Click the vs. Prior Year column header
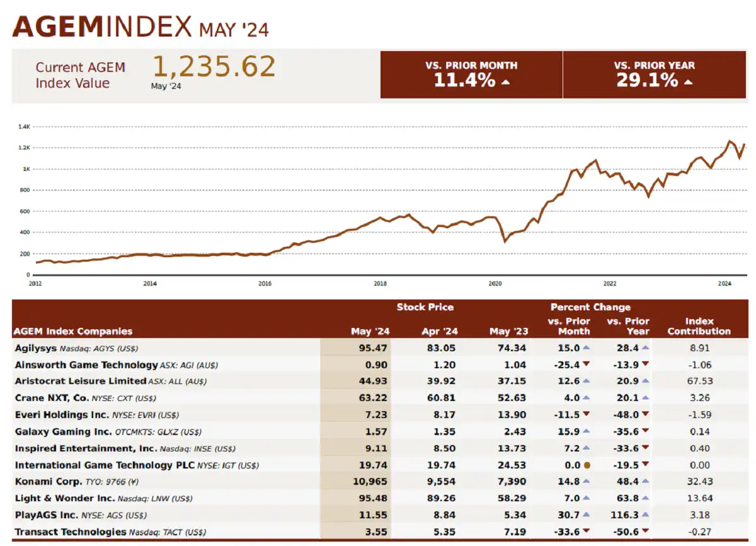 coord(627,326)
